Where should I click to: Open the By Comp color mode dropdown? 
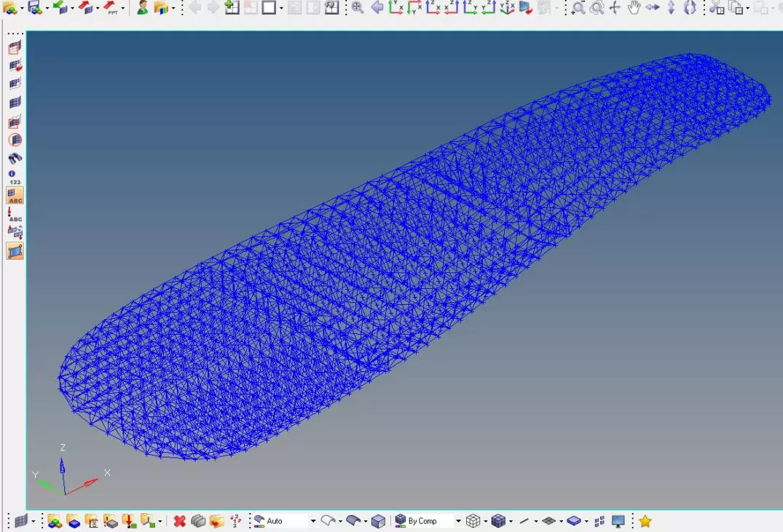click(458, 521)
